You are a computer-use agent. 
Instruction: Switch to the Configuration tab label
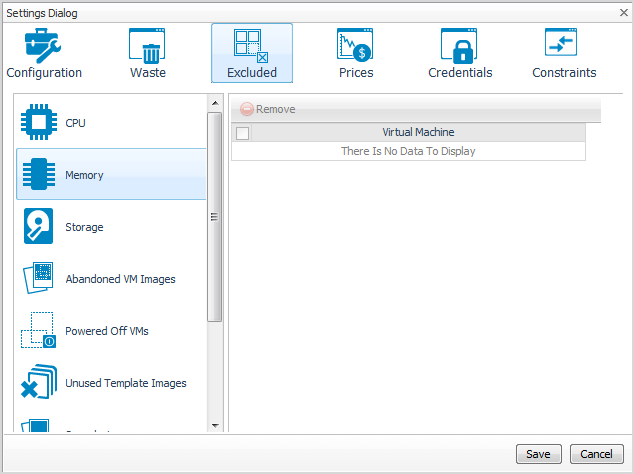pyautogui.click(x=44, y=73)
